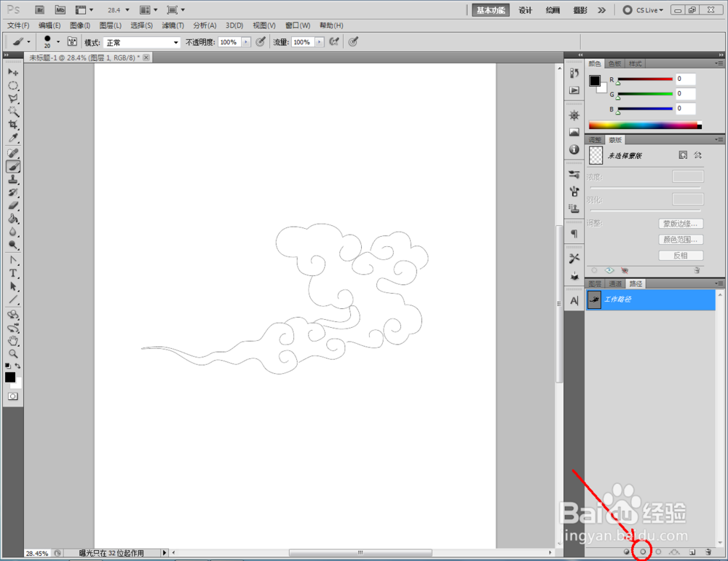Open the opacity slider arrow
The image size is (728, 561).
click(x=246, y=42)
